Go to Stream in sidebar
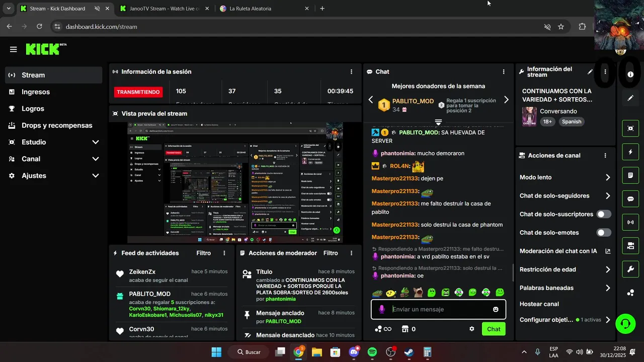Screen dimensions: 644x362 53,75
